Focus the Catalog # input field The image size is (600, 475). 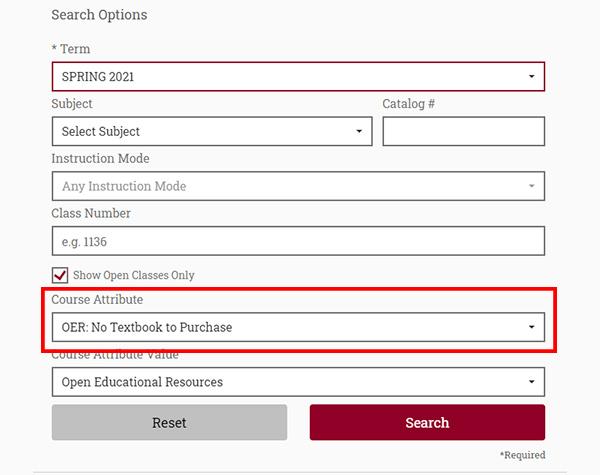[x=463, y=131]
